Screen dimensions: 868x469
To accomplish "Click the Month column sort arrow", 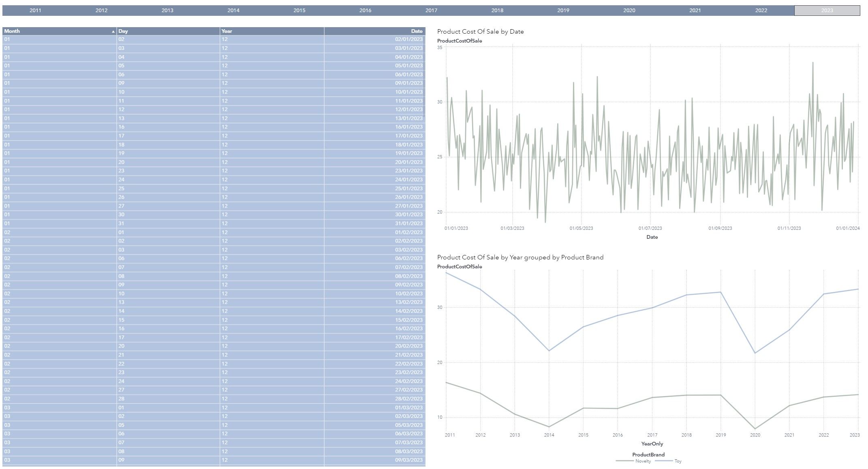I will coord(113,32).
